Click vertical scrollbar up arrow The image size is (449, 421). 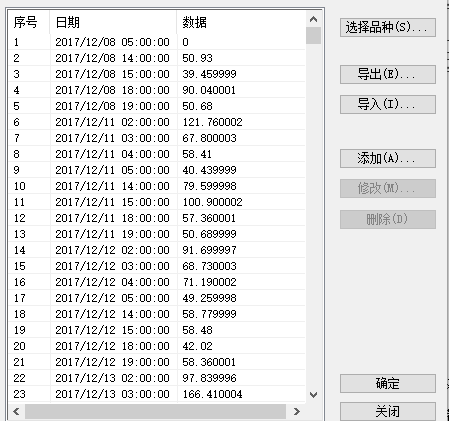313,19
